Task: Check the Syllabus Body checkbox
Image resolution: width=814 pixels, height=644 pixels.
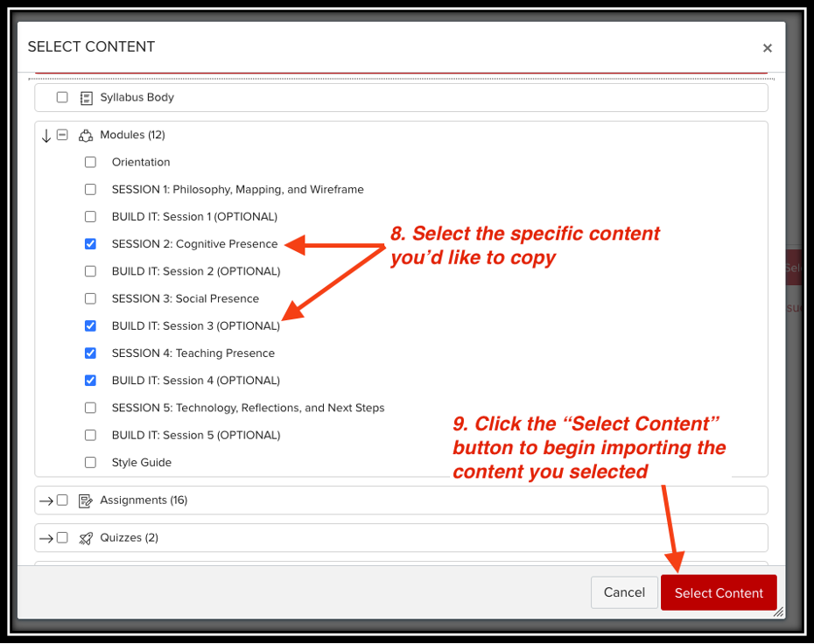Action: 62,97
